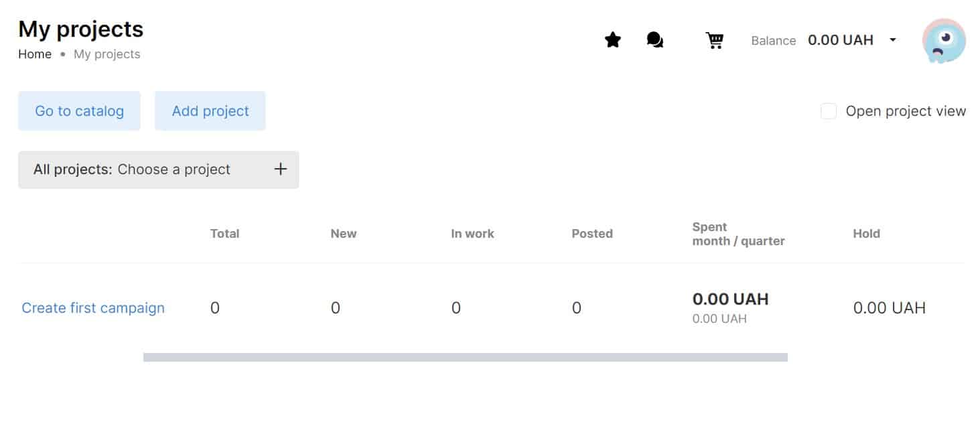Expand the balance dropdown arrow
Image resolution: width=980 pixels, height=424 pixels.
pos(892,40)
